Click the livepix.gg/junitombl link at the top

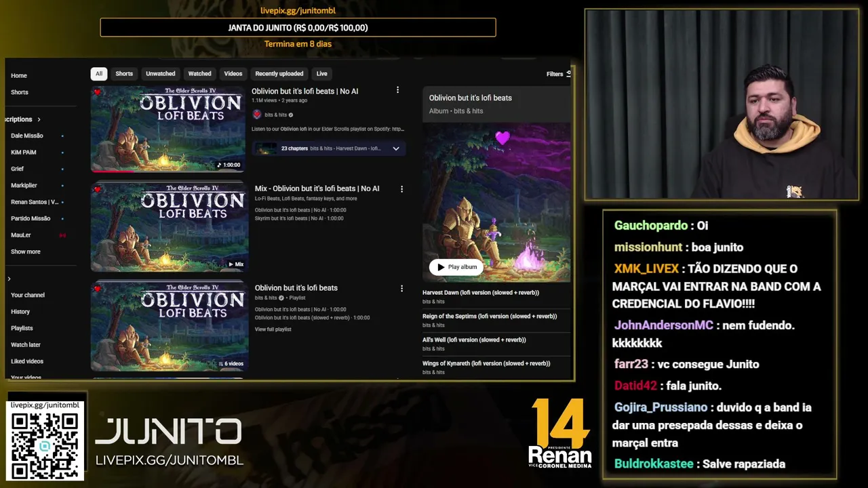tap(298, 11)
